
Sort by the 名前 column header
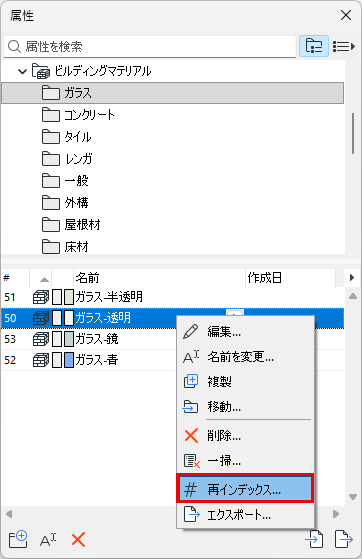tap(159, 278)
